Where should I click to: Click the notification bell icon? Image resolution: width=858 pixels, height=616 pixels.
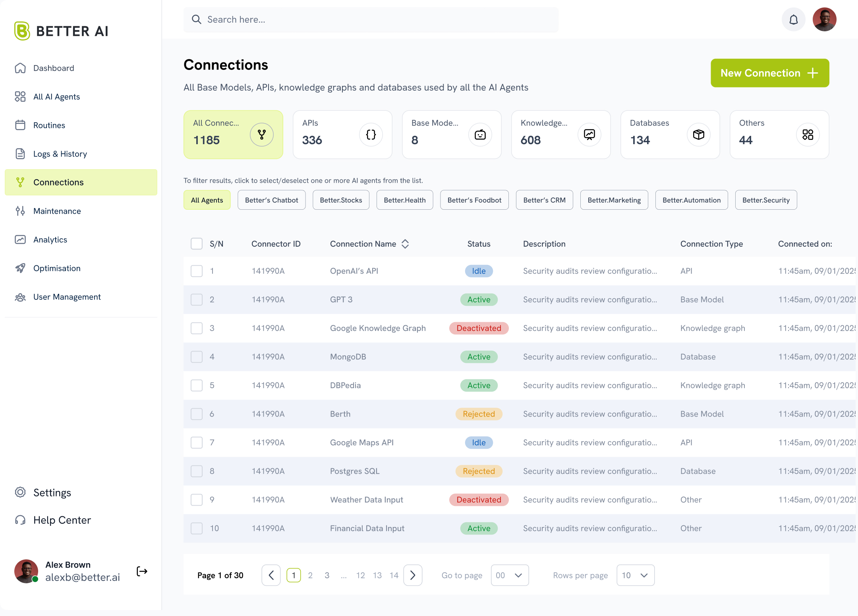pos(793,20)
